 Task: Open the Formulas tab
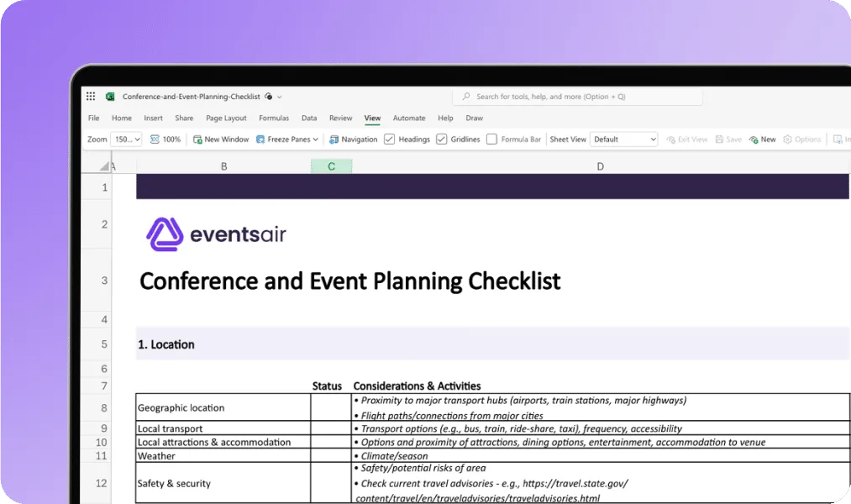click(x=274, y=118)
